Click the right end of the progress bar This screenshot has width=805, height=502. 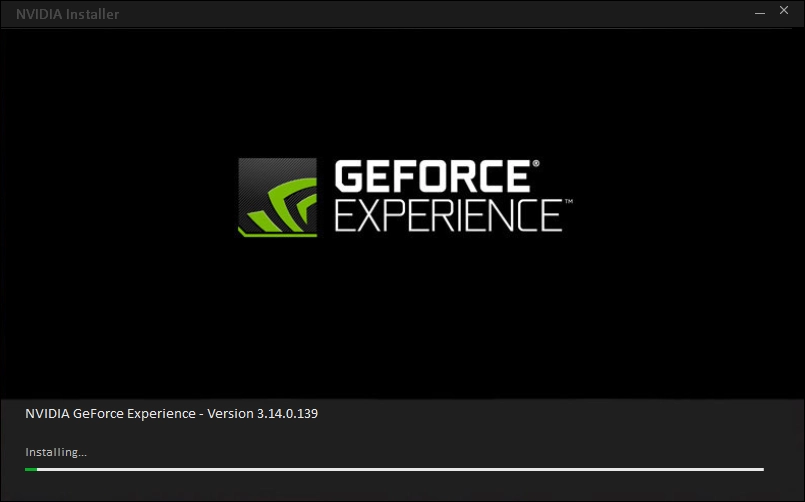(x=760, y=469)
